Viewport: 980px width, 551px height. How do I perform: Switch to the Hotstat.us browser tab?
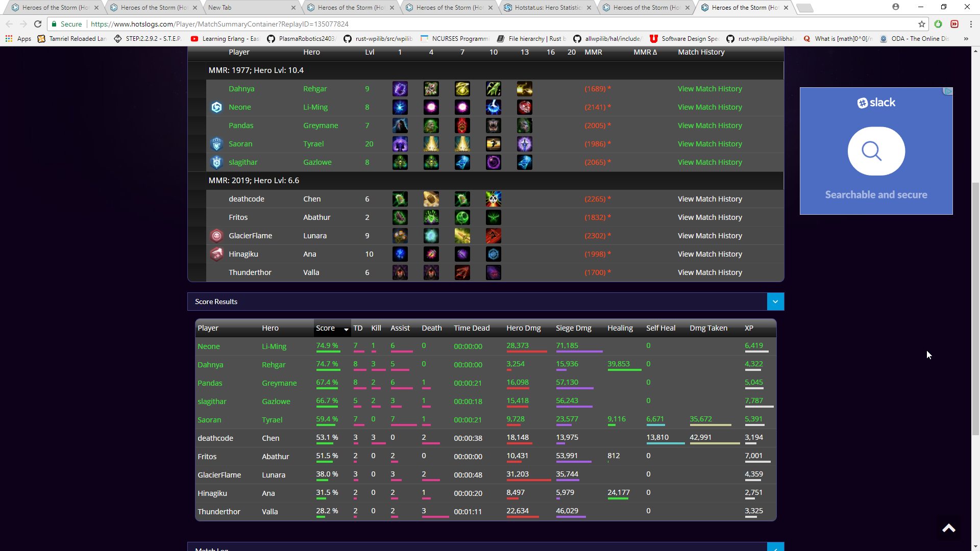pos(547,8)
